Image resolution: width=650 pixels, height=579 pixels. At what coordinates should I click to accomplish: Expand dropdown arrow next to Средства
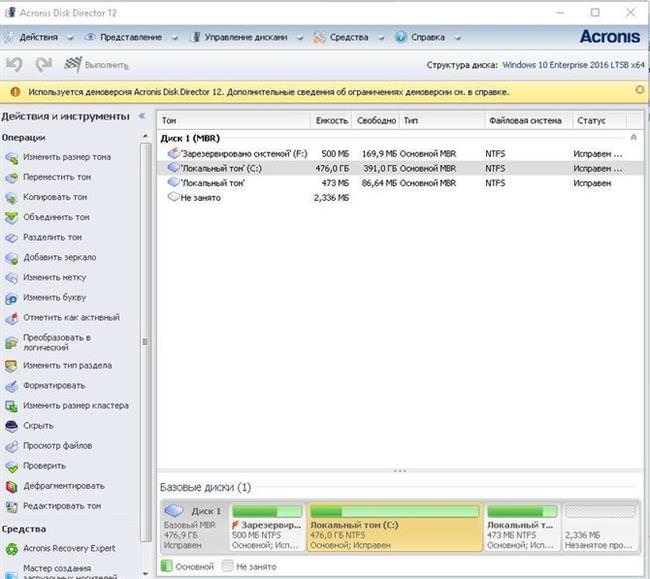[x=381, y=38]
